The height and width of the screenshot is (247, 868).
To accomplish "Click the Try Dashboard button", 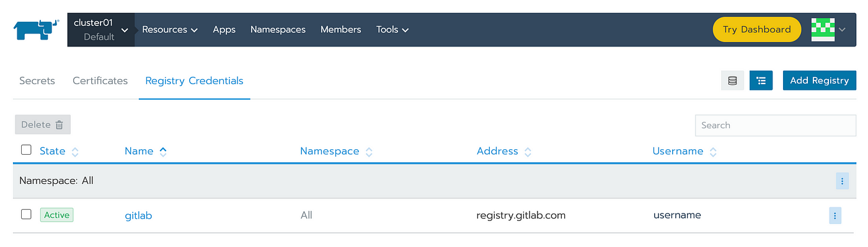I will click(x=757, y=29).
